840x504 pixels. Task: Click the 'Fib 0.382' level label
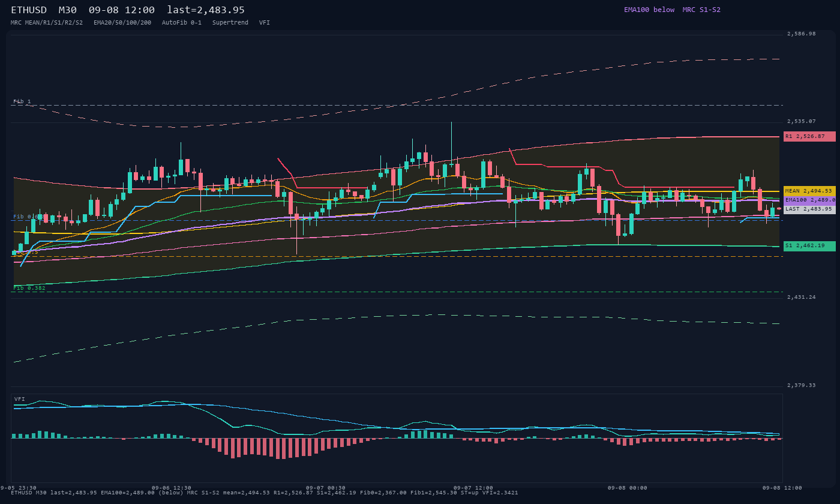click(29, 288)
